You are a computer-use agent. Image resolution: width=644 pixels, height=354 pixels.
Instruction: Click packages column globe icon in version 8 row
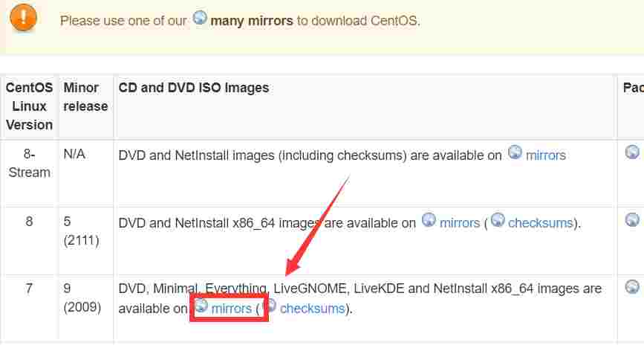pos(632,220)
